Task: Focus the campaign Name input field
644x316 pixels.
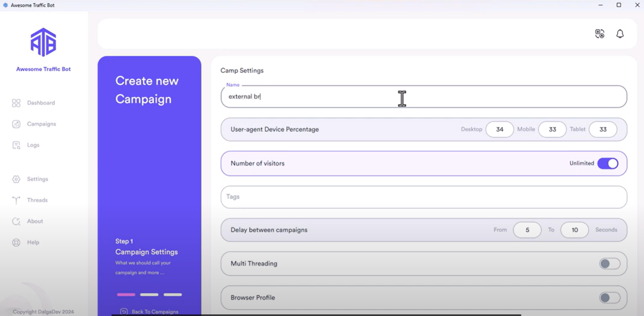Action: coord(424,96)
